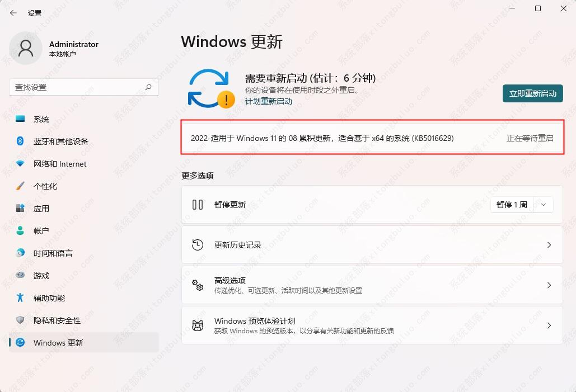This screenshot has width=576, height=392.
Task: Click the Administrator profile avatar
Action: pos(26,48)
